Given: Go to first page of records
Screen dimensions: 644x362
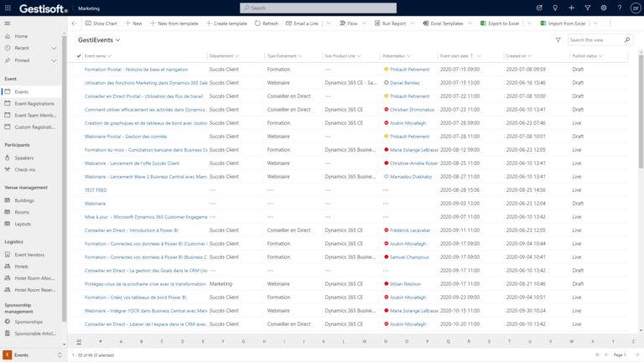Looking at the screenshot, I should [x=598, y=354].
